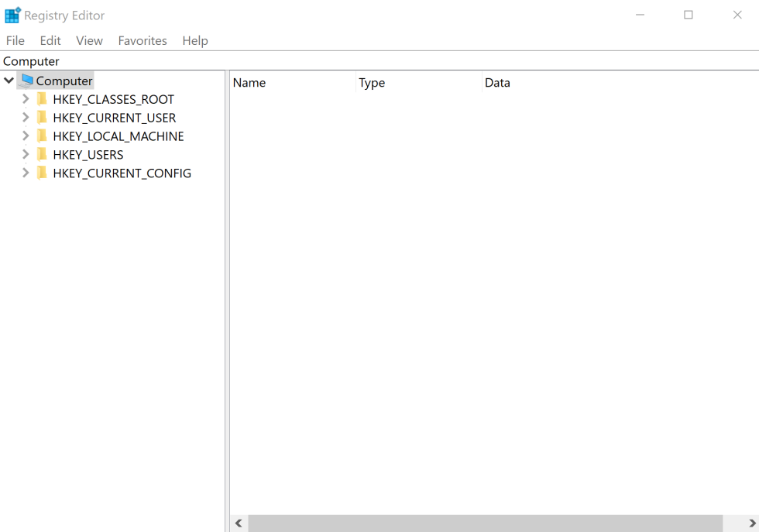Click the HKEY_USERS folder icon
The image size is (759, 532).
41,154
